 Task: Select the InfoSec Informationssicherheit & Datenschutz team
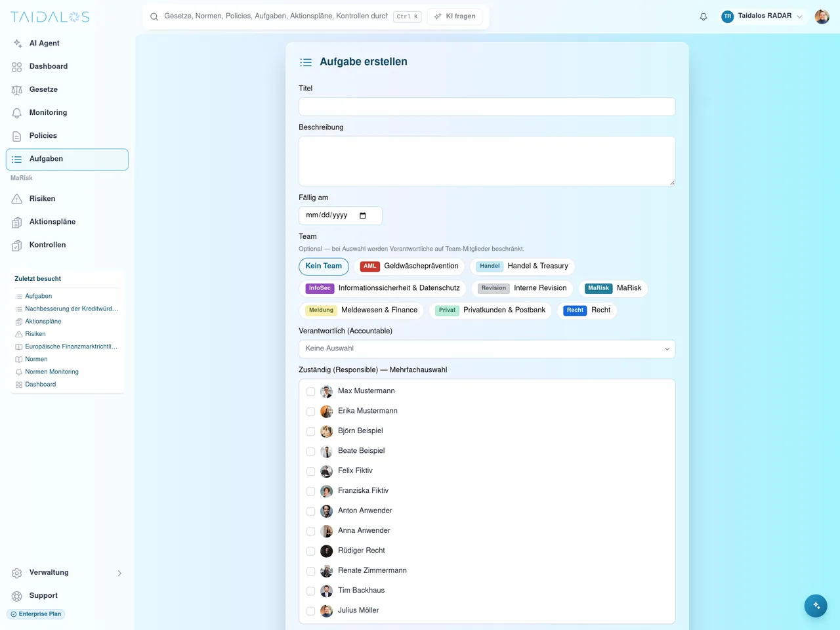(383, 288)
